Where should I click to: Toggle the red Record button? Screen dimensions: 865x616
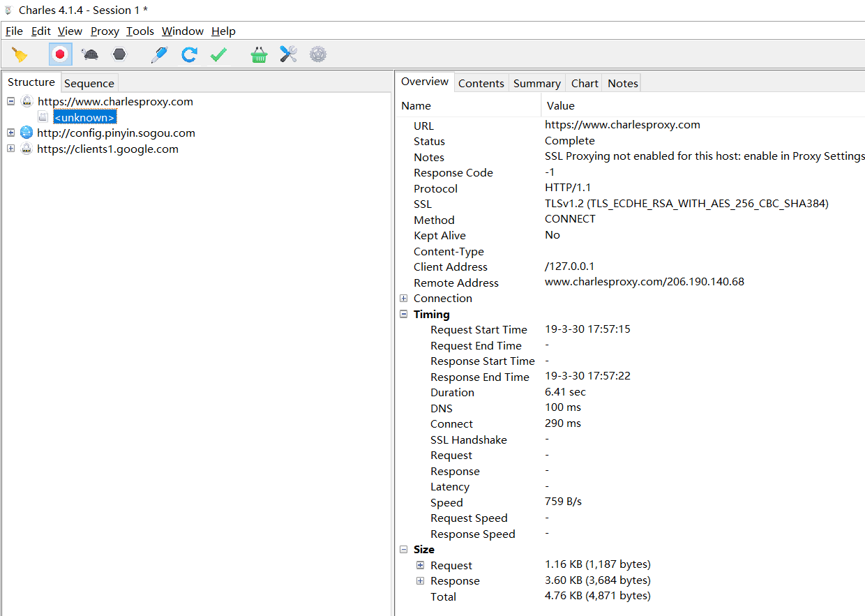pos(60,54)
